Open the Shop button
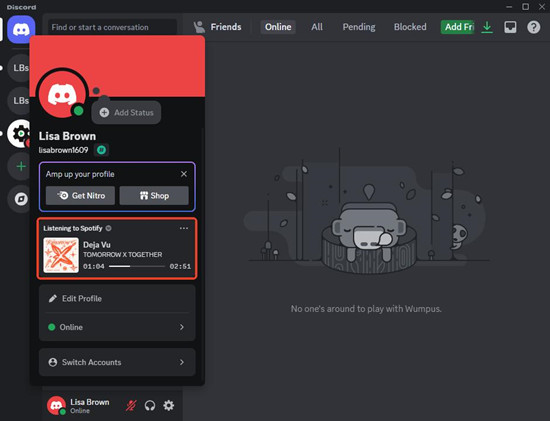The width and height of the screenshot is (550, 421). pyautogui.click(x=154, y=195)
